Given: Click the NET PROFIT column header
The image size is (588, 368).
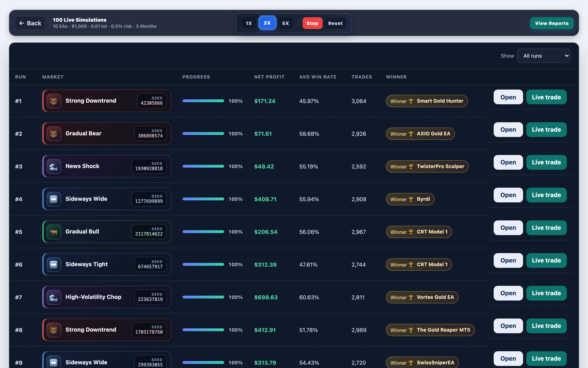Looking at the screenshot, I should tap(269, 77).
